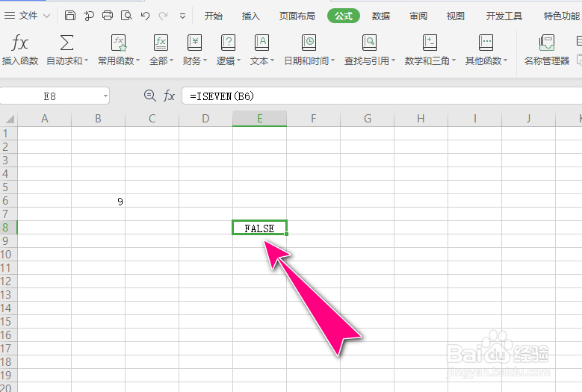Click the 自动求和 sigma icon
Screen dimensions: 582x392
pos(66,43)
